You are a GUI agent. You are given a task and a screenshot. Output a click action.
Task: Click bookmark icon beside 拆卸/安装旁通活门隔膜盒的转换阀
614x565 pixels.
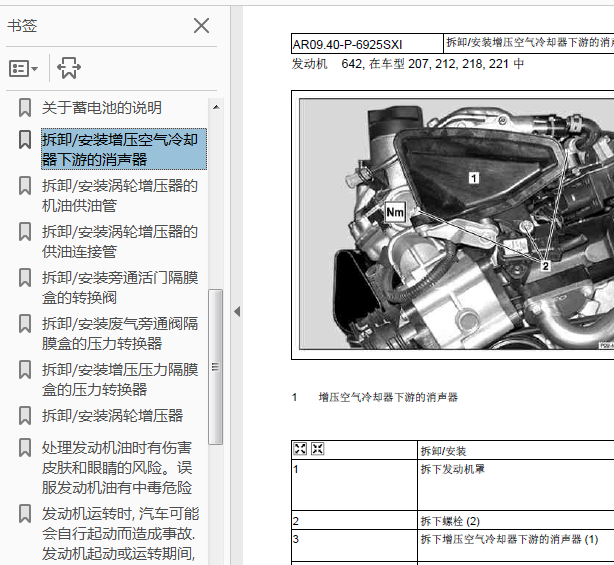click(x=25, y=278)
